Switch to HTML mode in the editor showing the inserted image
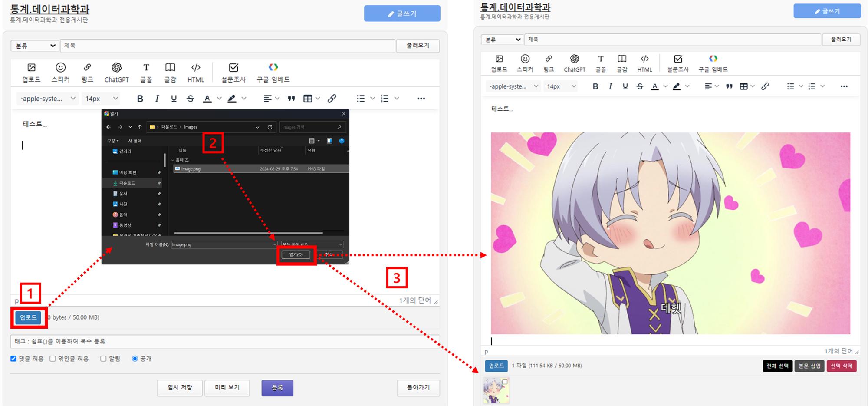Image resolution: width=868 pixels, height=406 pixels. coord(644,63)
